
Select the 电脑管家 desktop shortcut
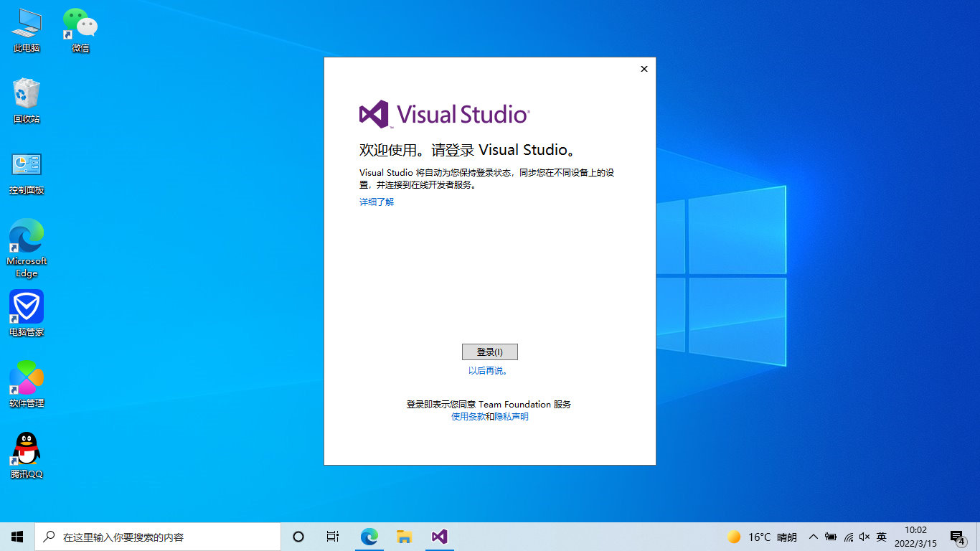click(27, 314)
